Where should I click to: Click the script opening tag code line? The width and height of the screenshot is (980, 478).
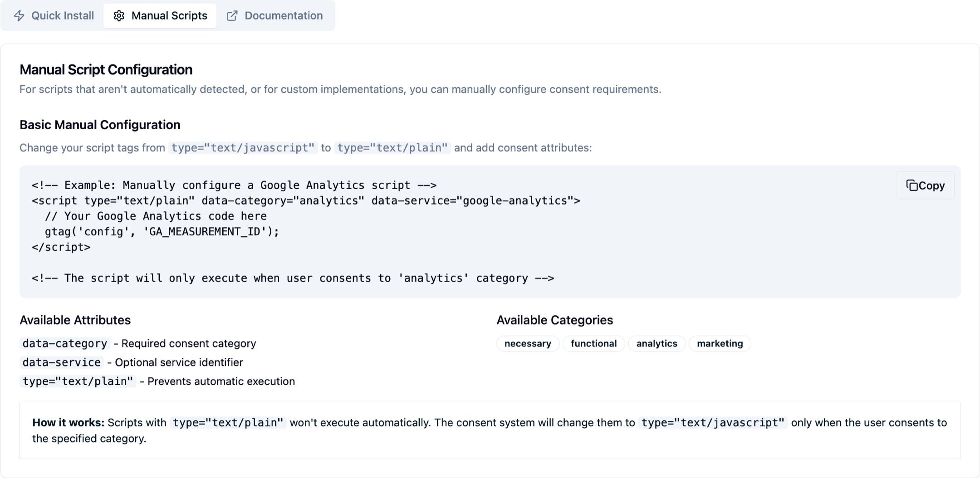pos(306,200)
